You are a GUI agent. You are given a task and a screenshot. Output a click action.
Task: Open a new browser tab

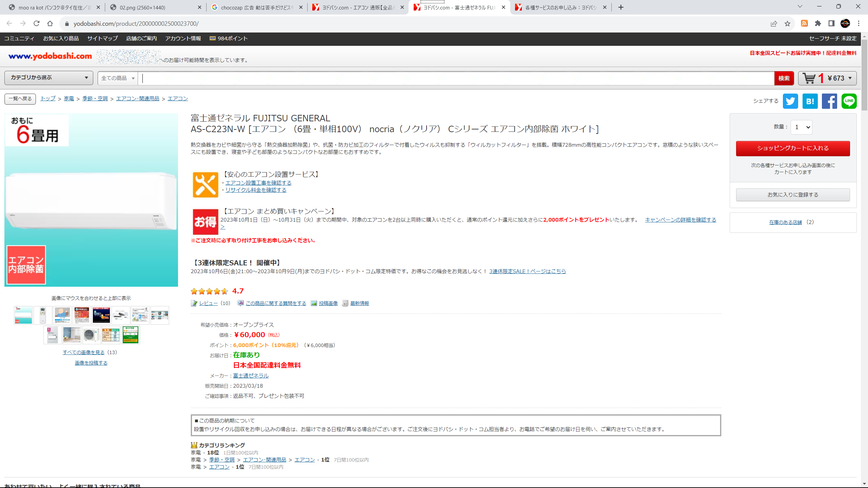point(621,7)
